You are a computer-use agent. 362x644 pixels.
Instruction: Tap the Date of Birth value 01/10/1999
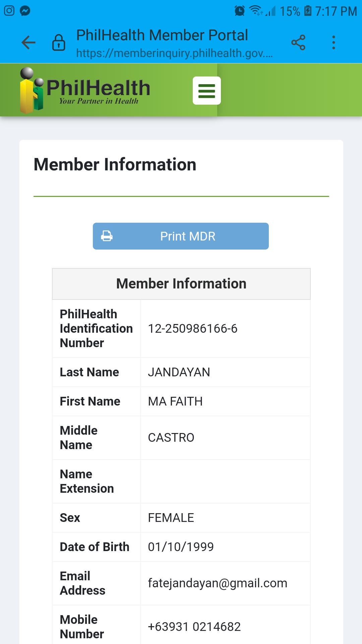pos(181,547)
